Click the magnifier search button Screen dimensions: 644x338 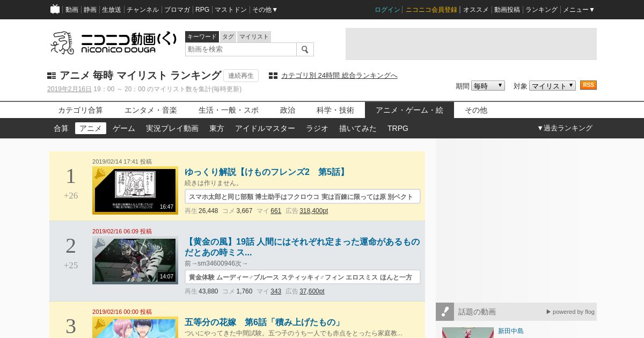305,49
